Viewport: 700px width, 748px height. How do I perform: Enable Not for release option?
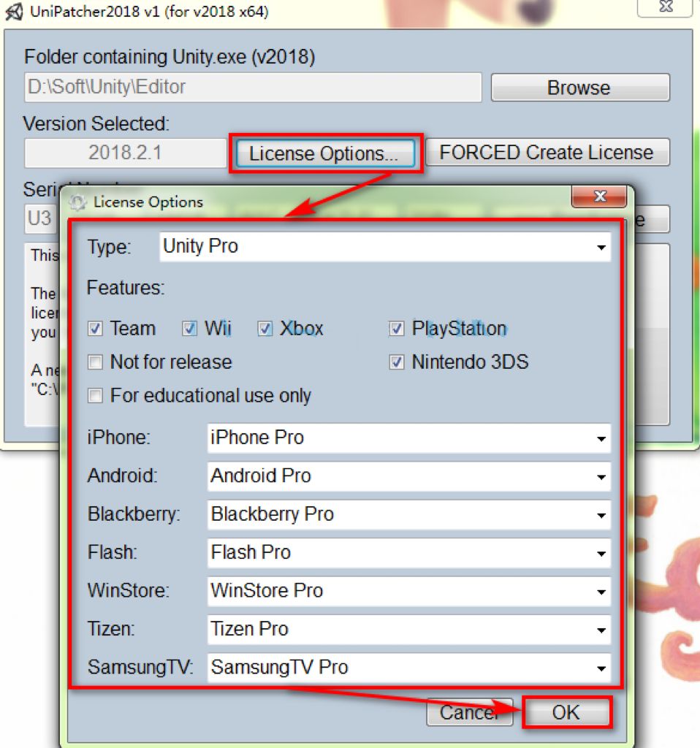[95, 362]
